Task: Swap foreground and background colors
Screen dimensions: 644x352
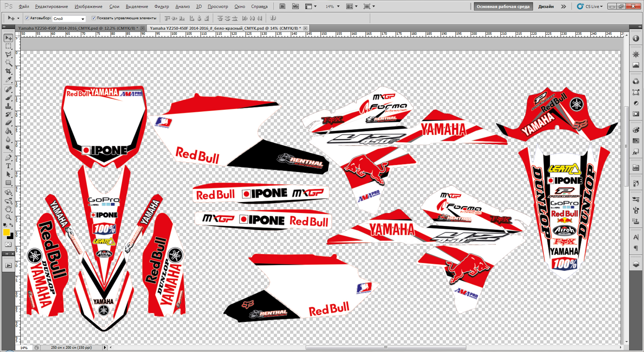Action: (11, 225)
